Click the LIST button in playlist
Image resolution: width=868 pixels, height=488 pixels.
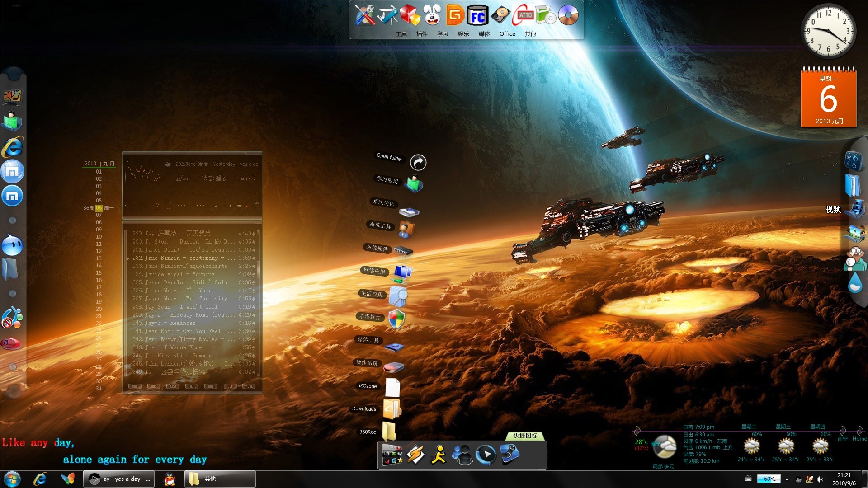coord(173,386)
